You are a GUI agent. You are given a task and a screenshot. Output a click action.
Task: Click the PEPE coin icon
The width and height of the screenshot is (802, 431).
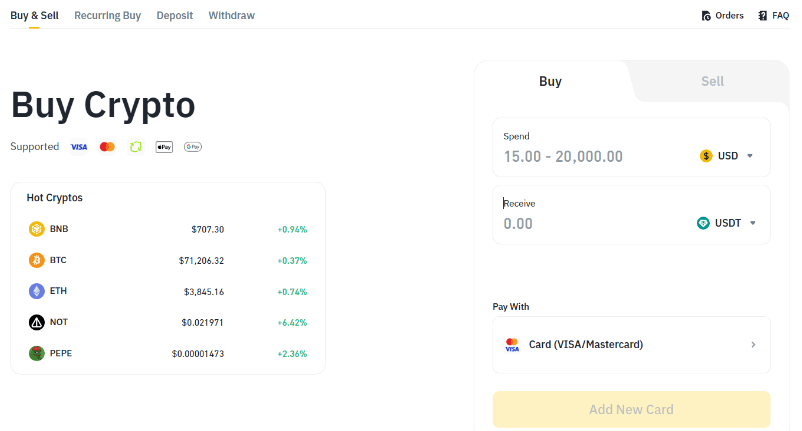[36, 353]
